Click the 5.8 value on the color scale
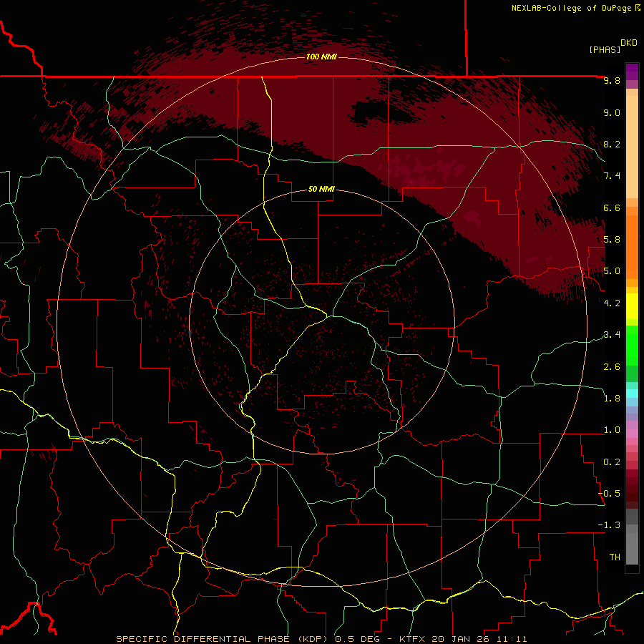Viewport: 644px width, 644px height. point(612,240)
